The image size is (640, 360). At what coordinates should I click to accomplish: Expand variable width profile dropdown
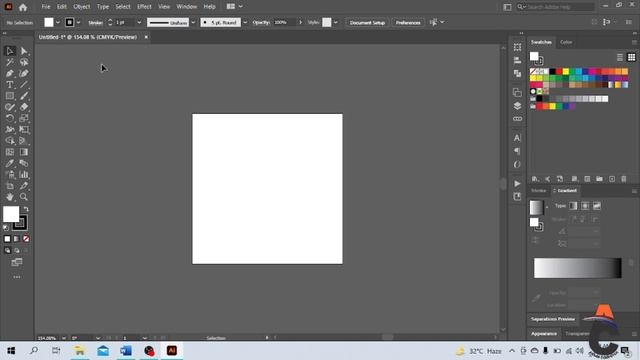coord(193,22)
